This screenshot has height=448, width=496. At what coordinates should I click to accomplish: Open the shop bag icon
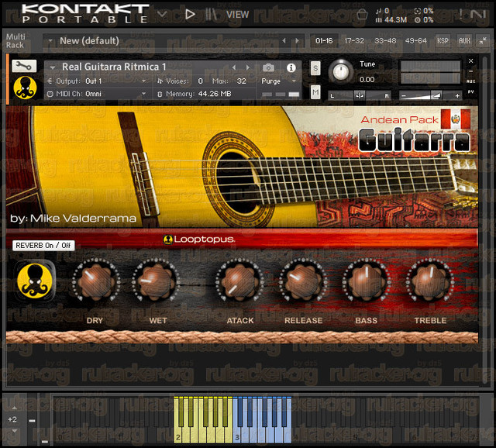pyautogui.click(x=362, y=15)
